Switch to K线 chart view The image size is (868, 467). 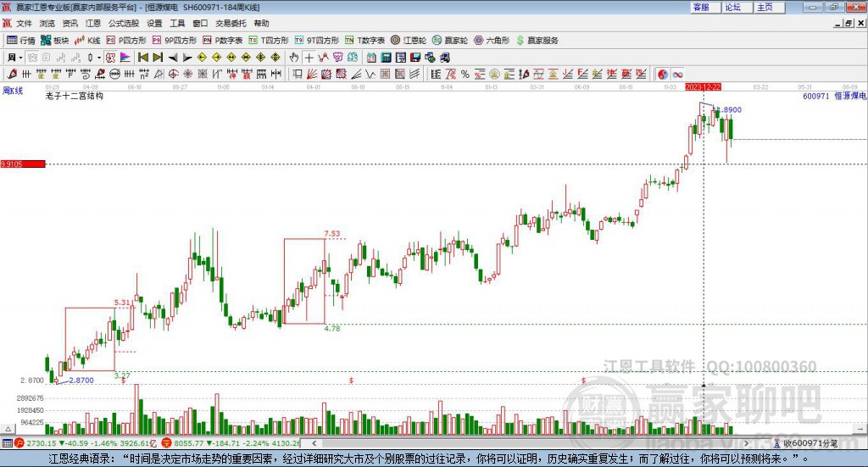pos(87,41)
